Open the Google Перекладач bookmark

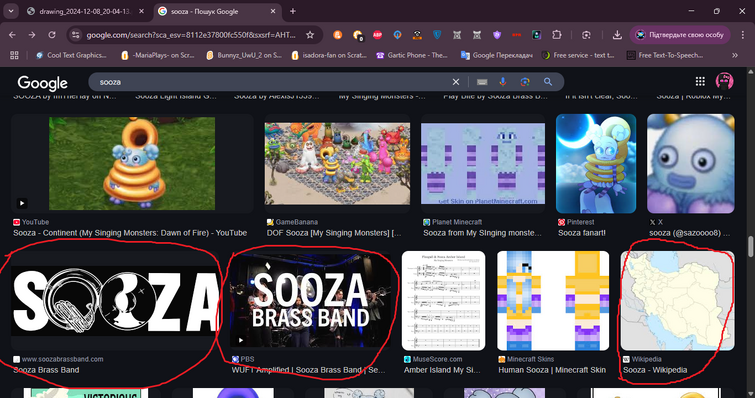point(496,55)
